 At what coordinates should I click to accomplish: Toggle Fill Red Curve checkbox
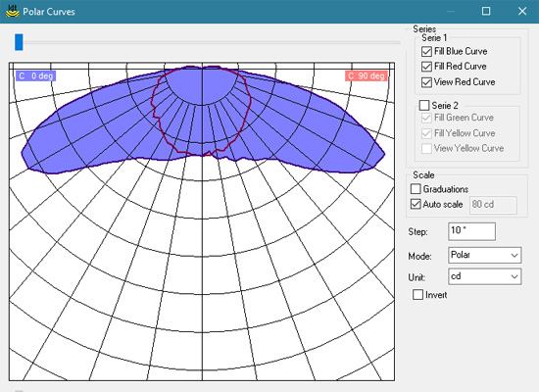426,67
